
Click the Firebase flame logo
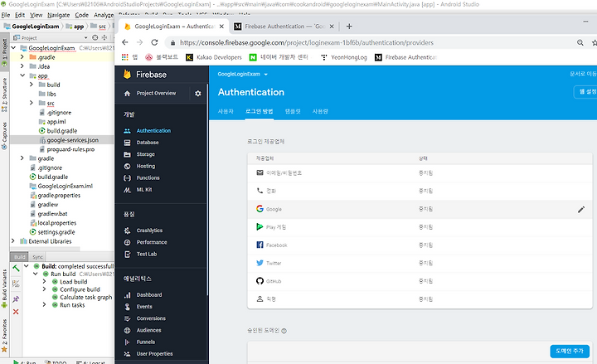pyautogui.click(x=127, y=75)
